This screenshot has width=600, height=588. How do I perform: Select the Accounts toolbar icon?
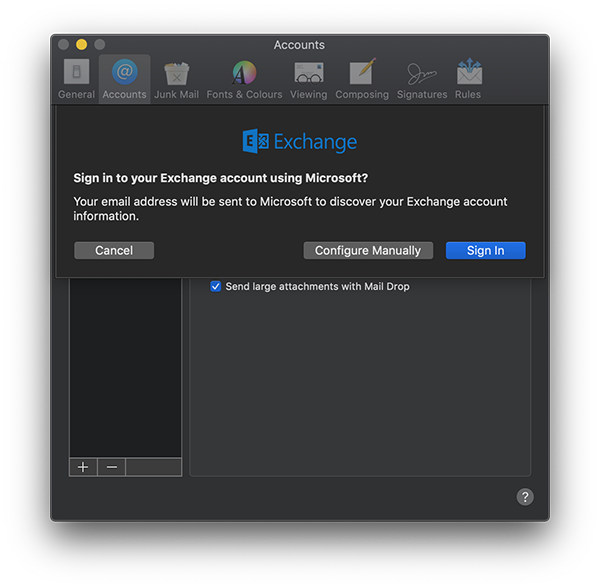[124, 79]
